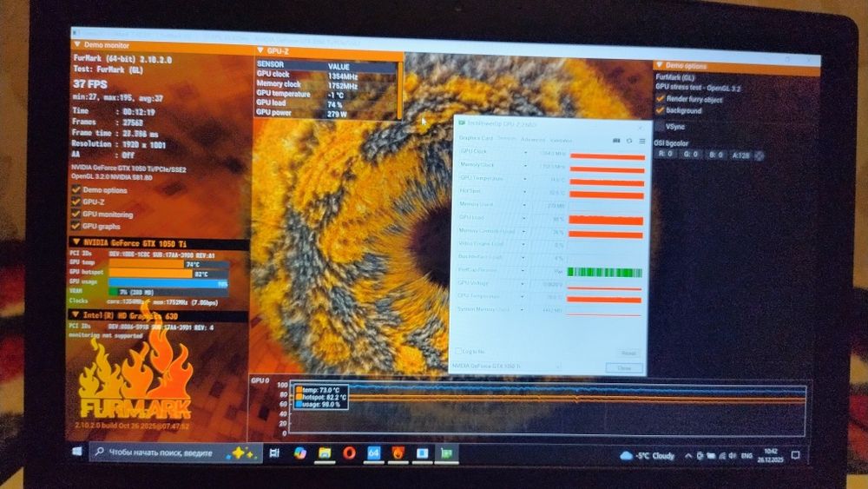This screenshot has height=489, width=868.
Task: Click the GPU Load red sensor graph
Action: 606,221
